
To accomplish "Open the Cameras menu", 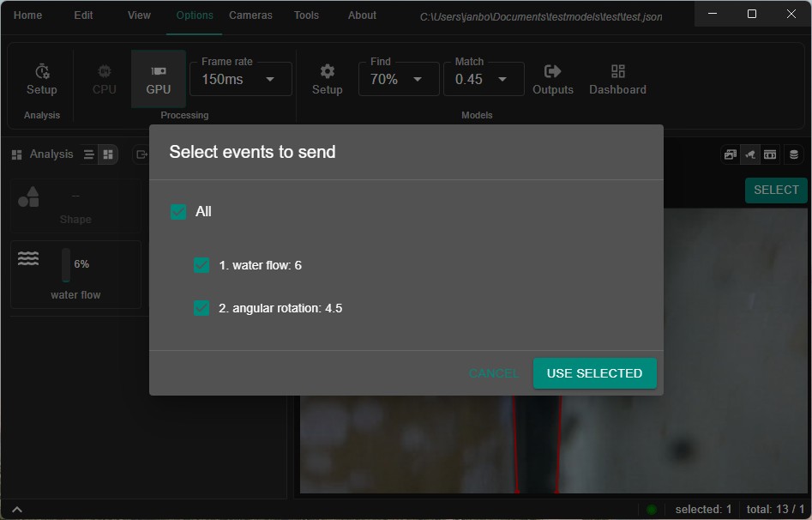I will point(250,15).
